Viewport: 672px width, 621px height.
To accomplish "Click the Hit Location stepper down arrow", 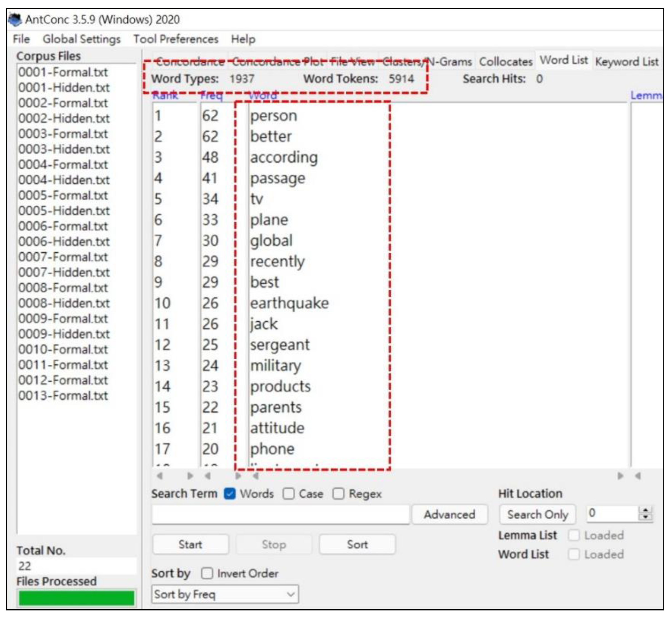I will [x=646, y=517].
